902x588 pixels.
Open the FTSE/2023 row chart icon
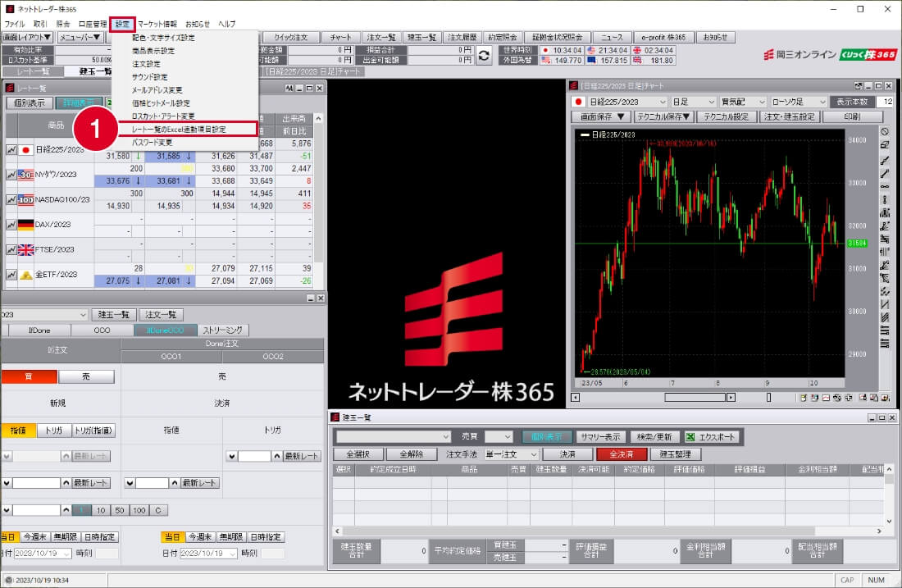point(11,249)
